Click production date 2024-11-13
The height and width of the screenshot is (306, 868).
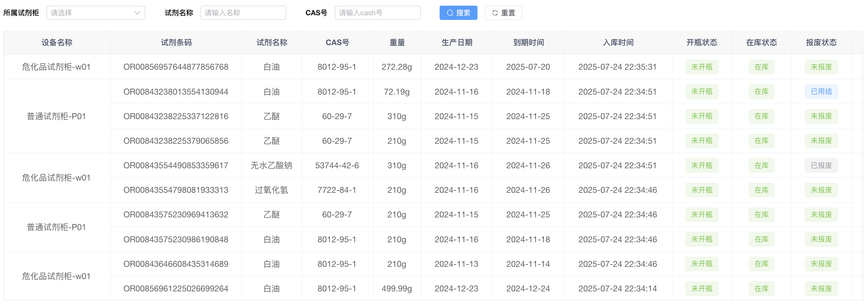click(x=456, y=264)
